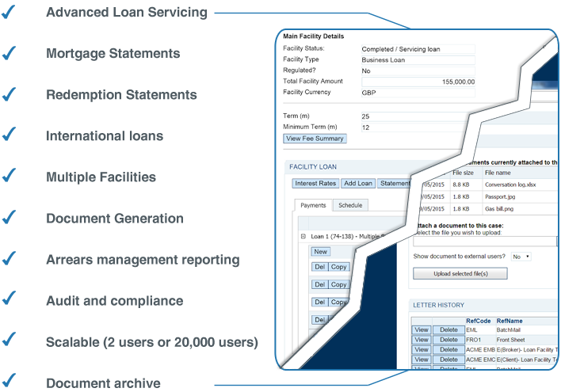Switch to the Payments tab

coord(313,205)
